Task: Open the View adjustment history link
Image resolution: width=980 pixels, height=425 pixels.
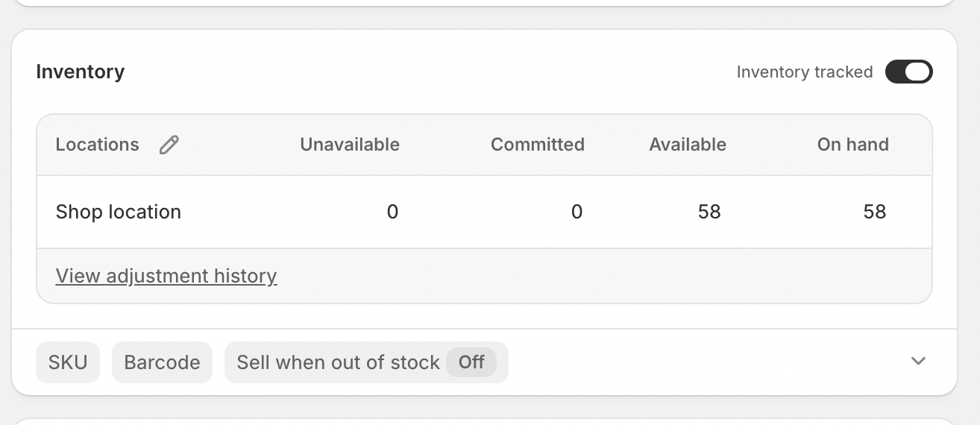Action: click(x=166, y=276)
